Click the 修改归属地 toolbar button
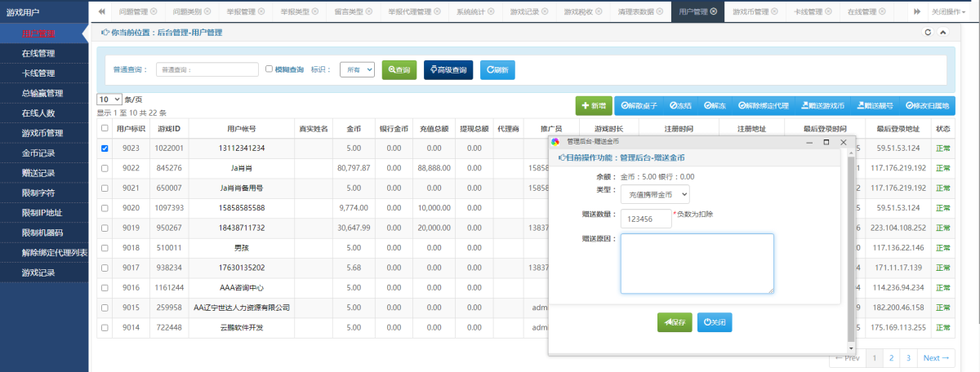 [x=928, y=105]
